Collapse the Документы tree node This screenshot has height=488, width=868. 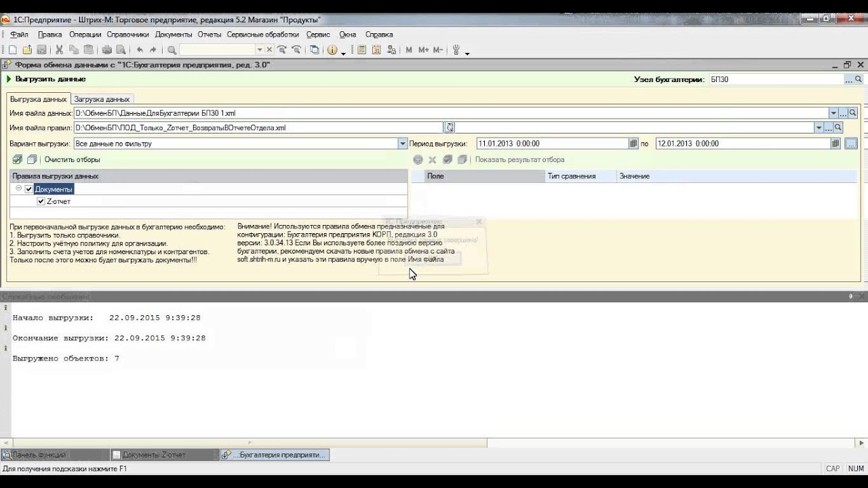pos(19,189)
